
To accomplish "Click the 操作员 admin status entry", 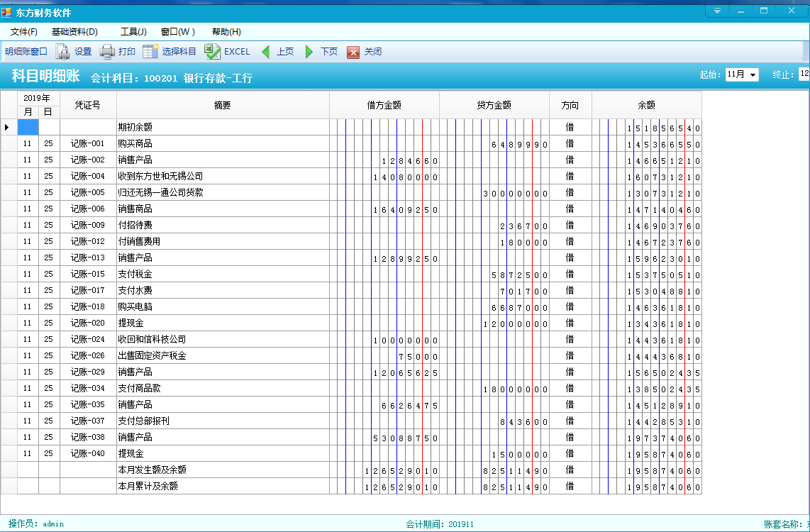I will pyautogui.click(x=36, y=524).
